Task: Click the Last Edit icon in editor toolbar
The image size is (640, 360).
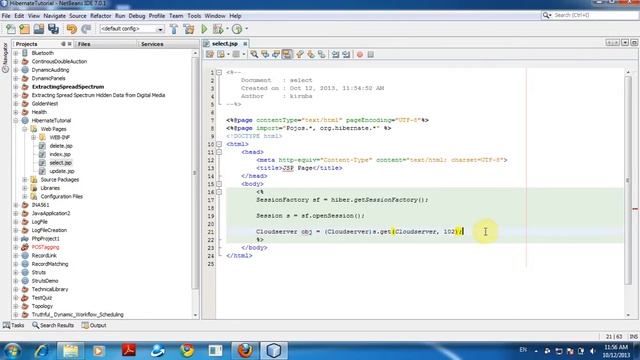Action: [210, 54]
